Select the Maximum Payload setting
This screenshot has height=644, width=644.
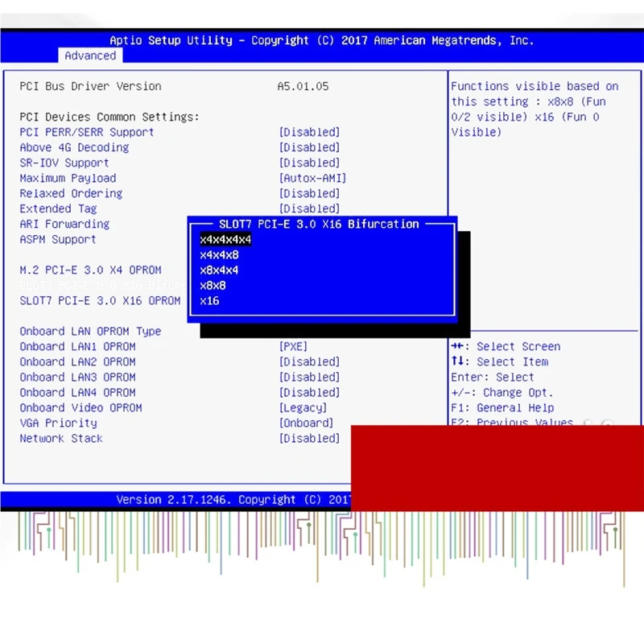tap(68, 178)
